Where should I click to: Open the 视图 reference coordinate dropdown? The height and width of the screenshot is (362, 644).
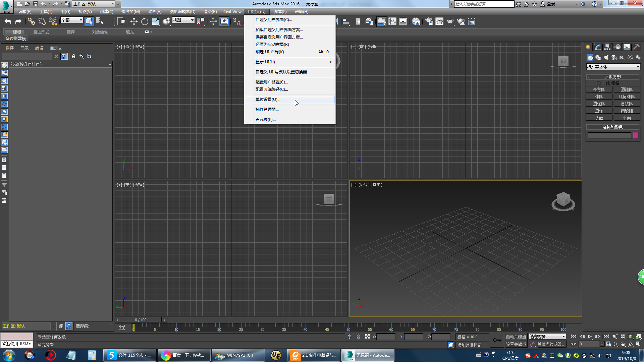pyautogui.click(x=183, y=20)
